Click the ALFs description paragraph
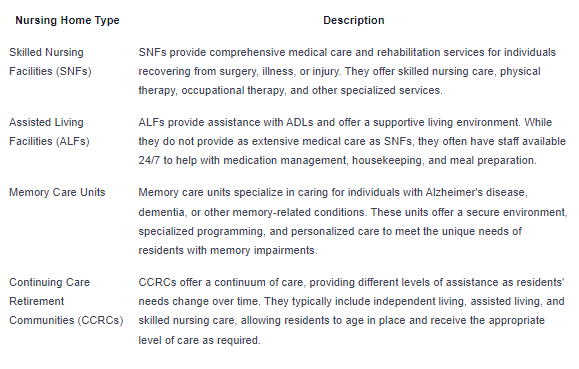 click(352, 141)
